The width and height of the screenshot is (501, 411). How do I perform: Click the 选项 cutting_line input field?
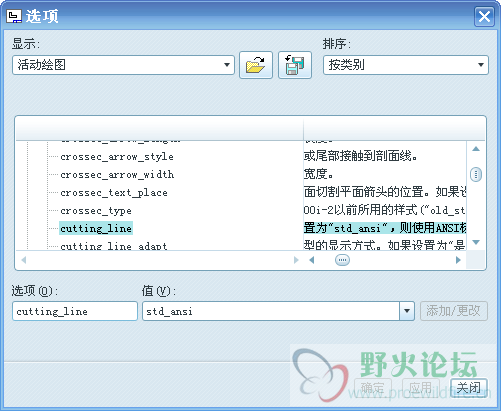75,311
